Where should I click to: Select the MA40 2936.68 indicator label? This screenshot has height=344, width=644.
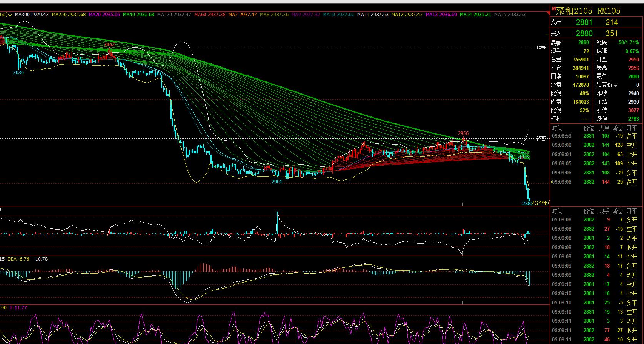click(x=138, y=15)
